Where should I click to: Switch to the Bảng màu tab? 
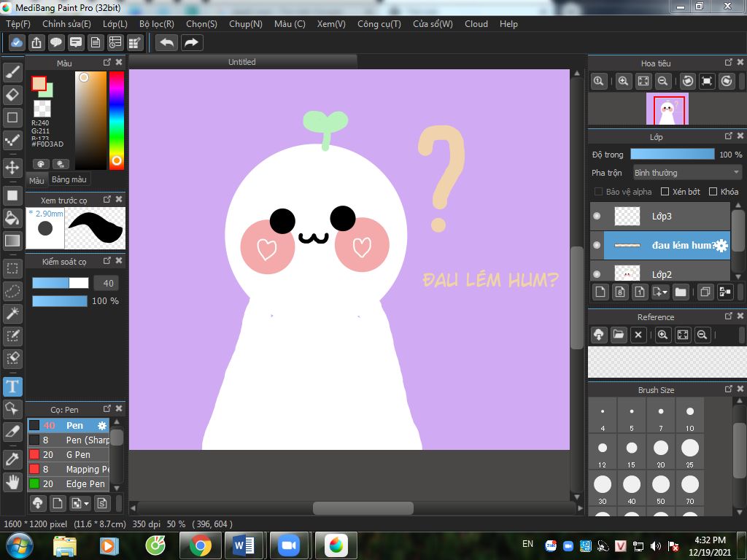(x=69, y=179)
